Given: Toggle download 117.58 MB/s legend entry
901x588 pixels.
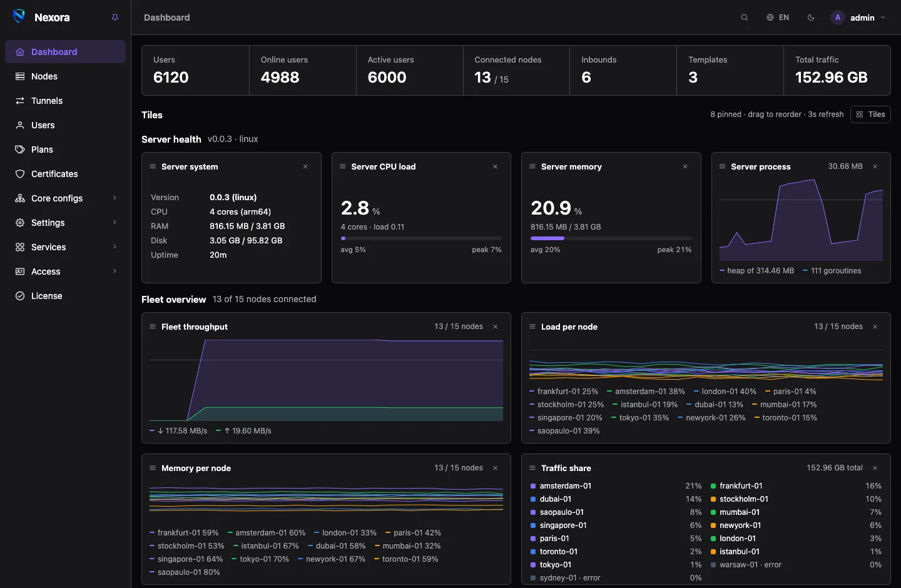Looking at the screenshot, I should pos(178,431).
